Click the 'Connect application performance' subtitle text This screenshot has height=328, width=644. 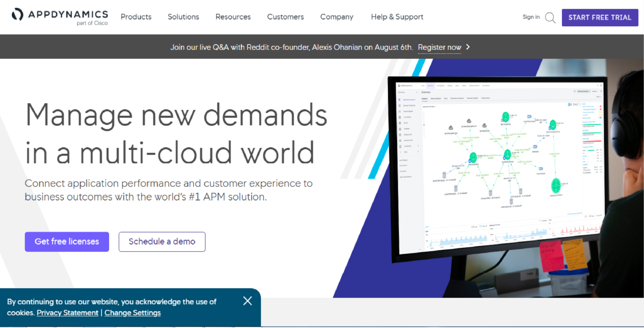(169, 190)
